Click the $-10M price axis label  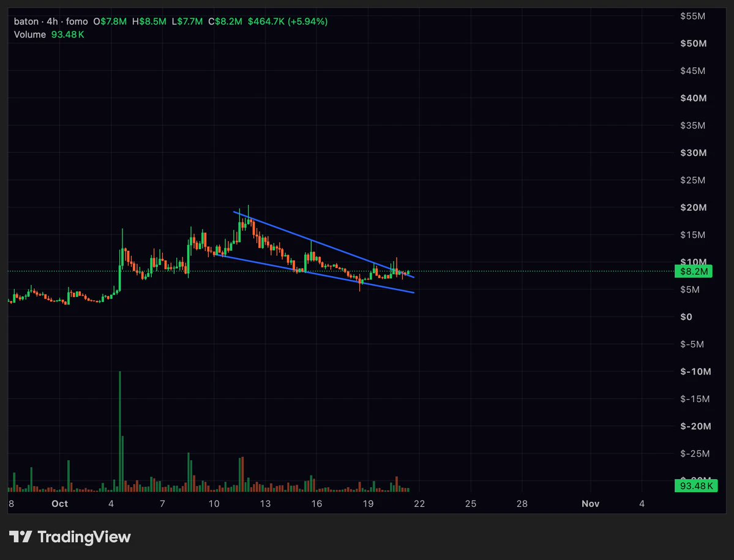coord(695,372)
